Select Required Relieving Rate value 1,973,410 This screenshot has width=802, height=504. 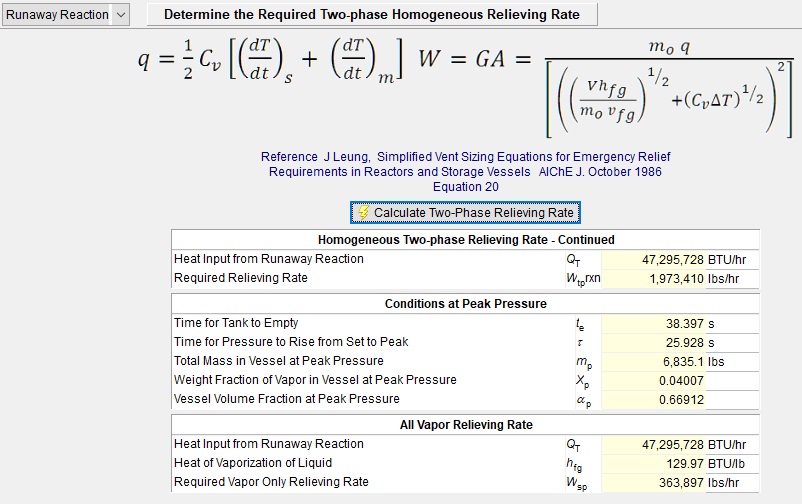[653, 279]
